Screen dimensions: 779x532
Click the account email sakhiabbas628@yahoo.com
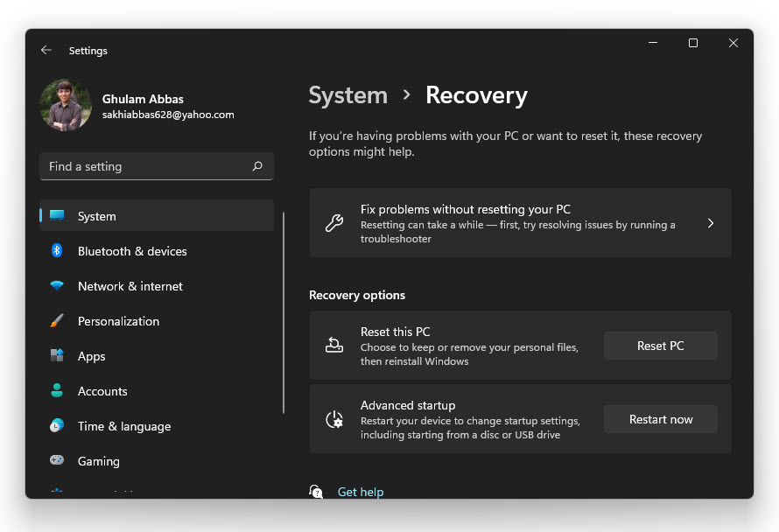pos(168,115)
